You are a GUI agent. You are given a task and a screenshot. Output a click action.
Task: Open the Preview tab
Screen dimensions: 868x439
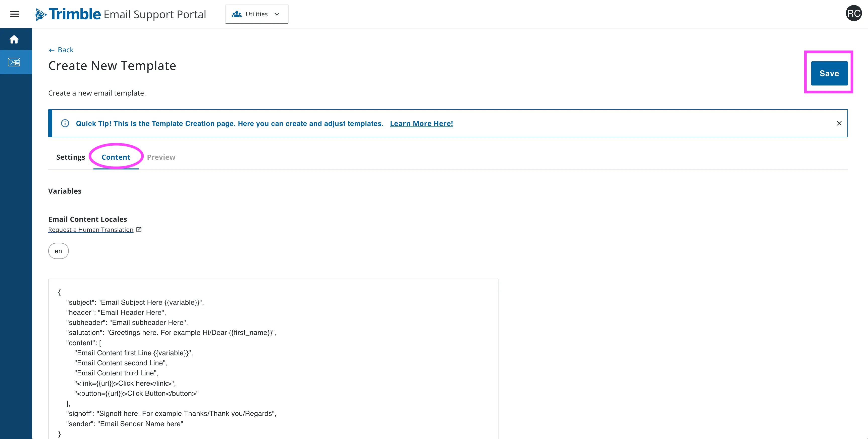pyautogui.click(x=161, y=157)
